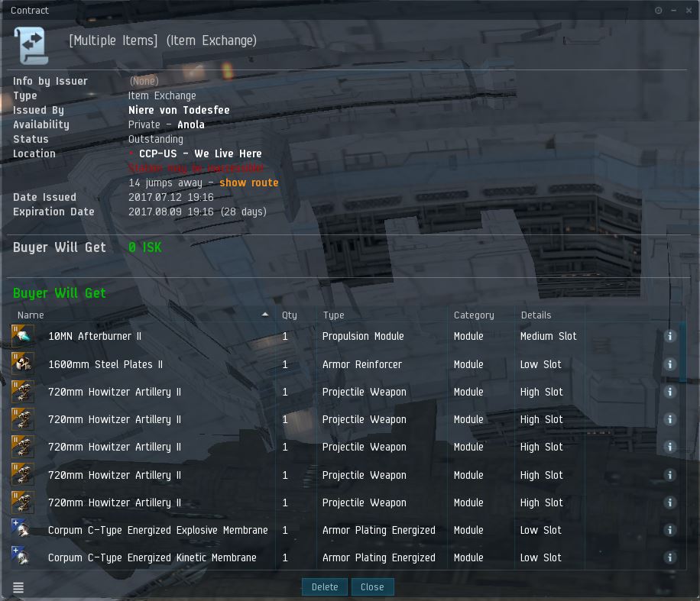
Task: Minimize the Contract window
Action: (673, 10)
